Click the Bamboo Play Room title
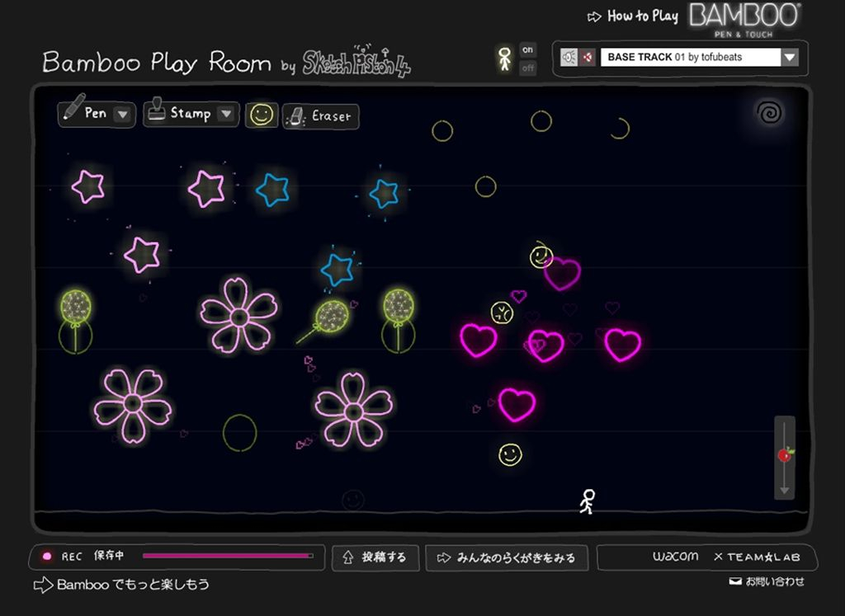The image size is (845, 616). (157, 62)
